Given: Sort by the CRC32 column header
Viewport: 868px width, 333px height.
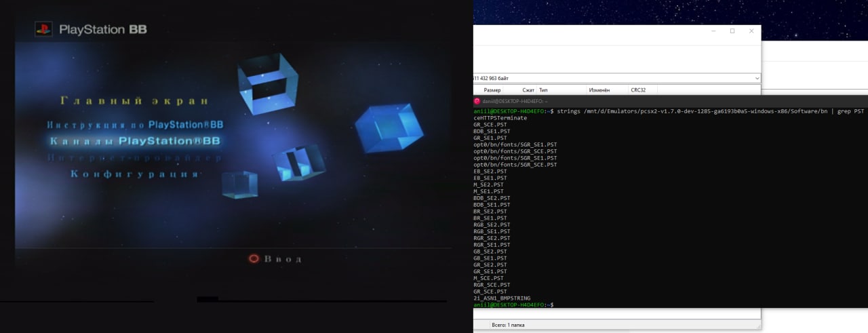Looking at the screenshot, I should (x=638, y=90).
